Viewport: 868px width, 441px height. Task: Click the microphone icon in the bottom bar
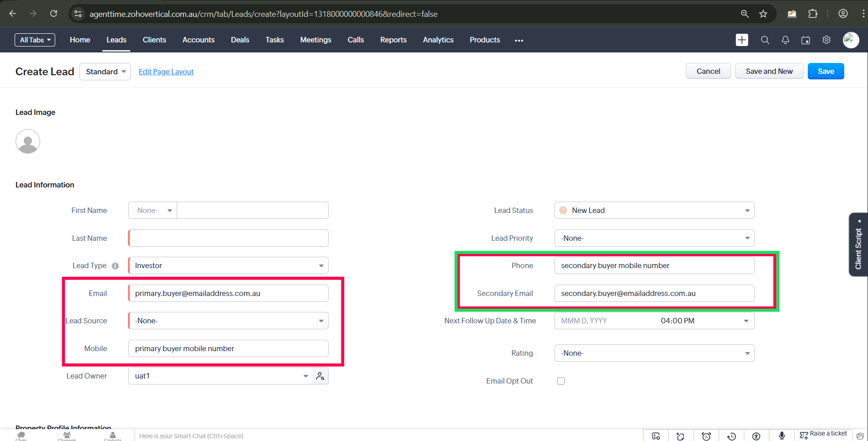pos(781,436)
